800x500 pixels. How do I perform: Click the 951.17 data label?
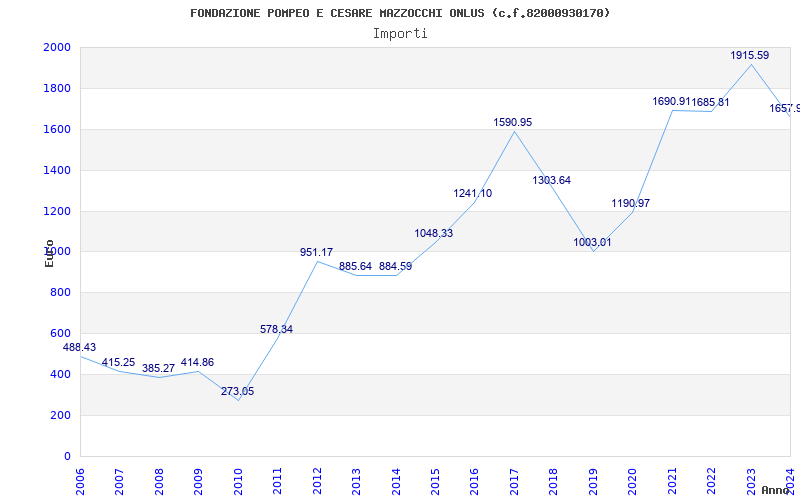(316, 252)
